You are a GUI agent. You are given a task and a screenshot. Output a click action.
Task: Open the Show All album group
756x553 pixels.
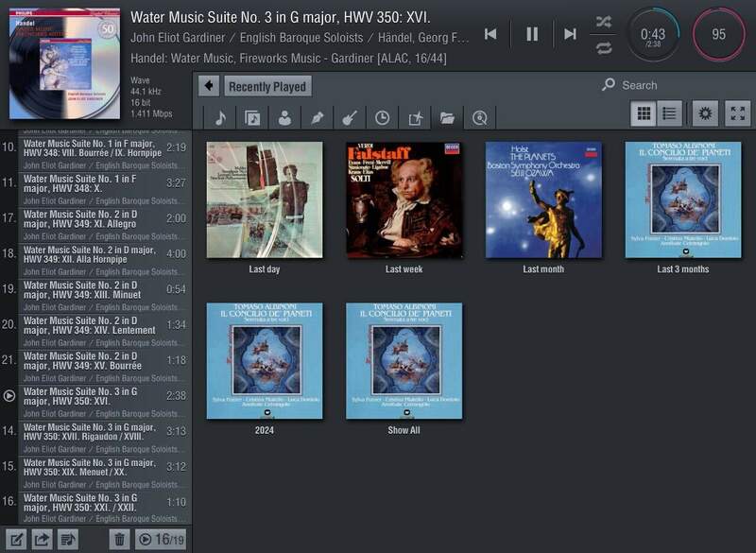tap(404, 361)
